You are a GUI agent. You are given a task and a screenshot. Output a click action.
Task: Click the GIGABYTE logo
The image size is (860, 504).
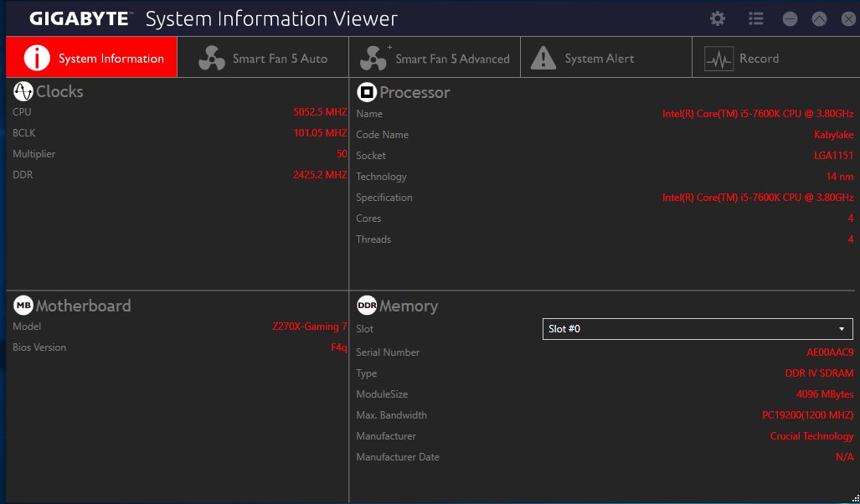[x=80, y=18]
